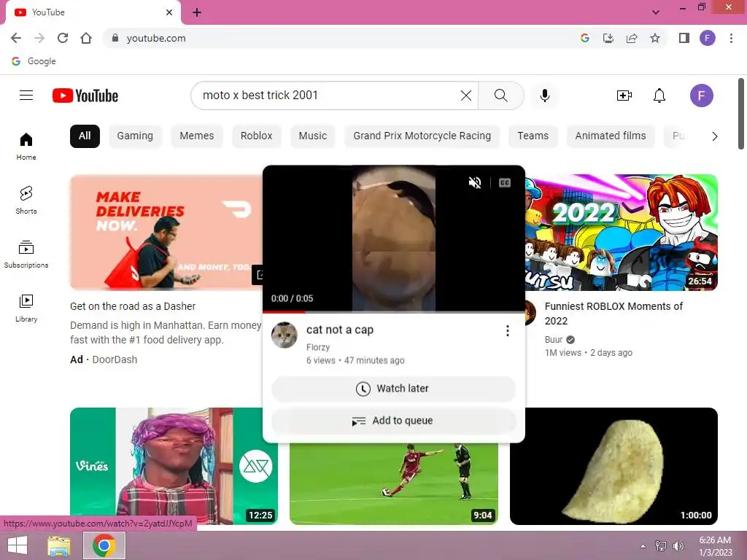This screenshot has height=560, width=747.
Task: Seek on the red preview progress bar
Action: point(393,312)
